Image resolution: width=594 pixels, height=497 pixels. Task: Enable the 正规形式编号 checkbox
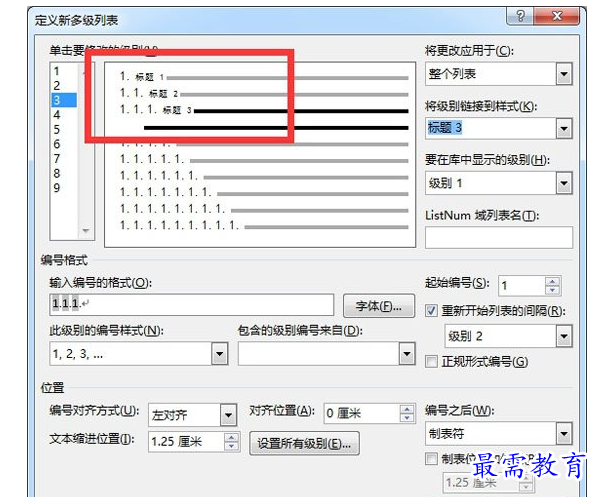pos(431,361)
